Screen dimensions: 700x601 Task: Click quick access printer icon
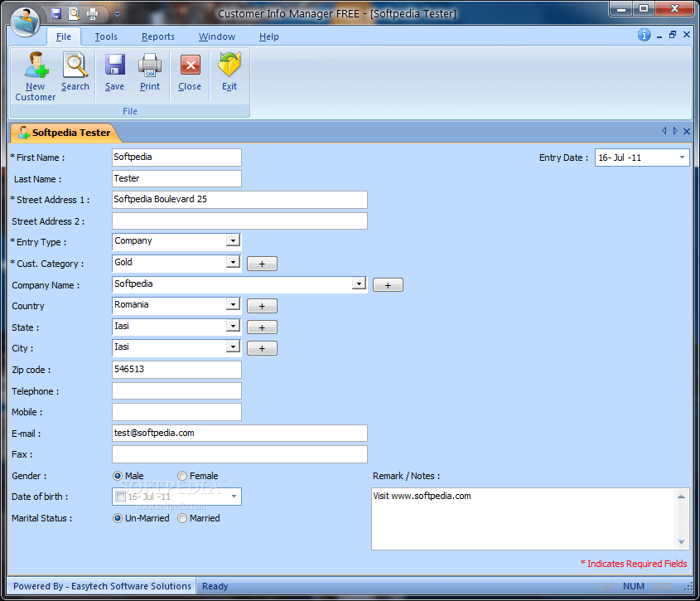pyautogui.click(x=93, y=14)
